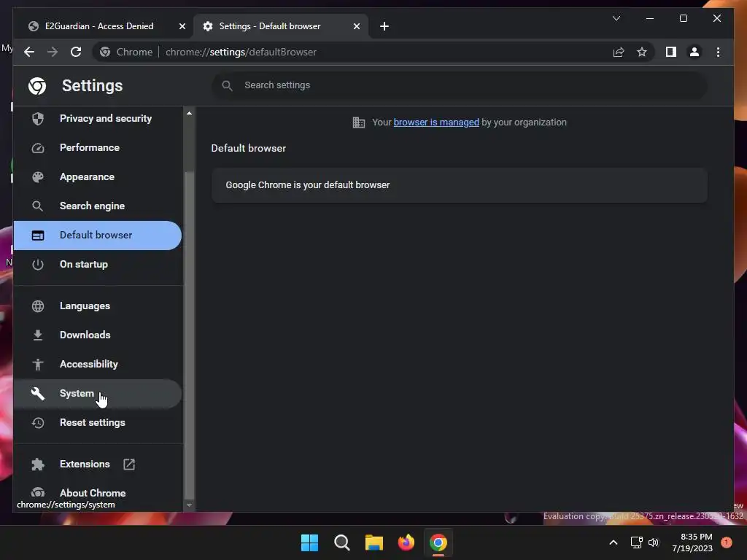
Task: Open Chrome's three-dot menu
Action: pos(718,52)
